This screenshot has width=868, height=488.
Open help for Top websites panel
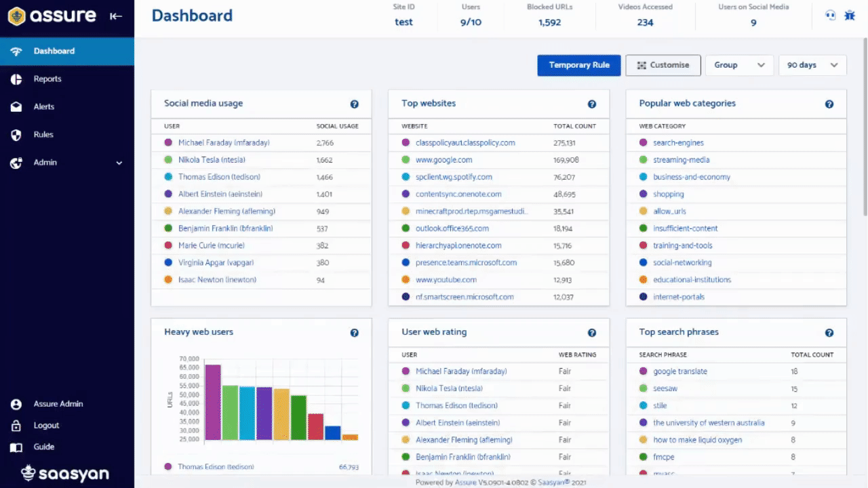coord(591,104)
